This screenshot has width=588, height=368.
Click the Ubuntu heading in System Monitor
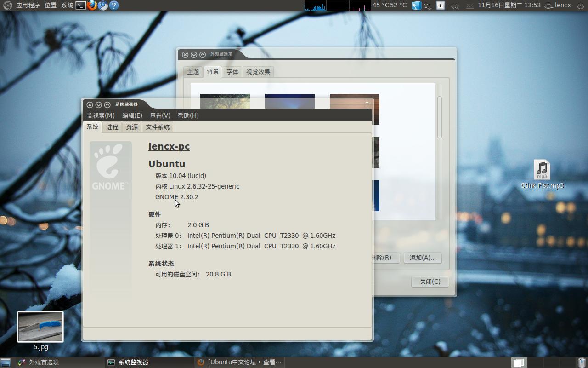pos(167,164)
